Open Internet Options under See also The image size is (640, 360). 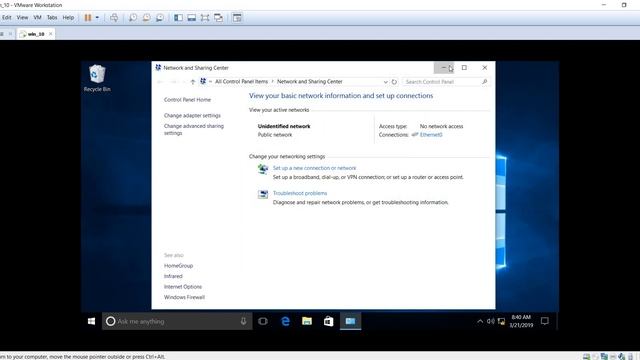point(183,287)
